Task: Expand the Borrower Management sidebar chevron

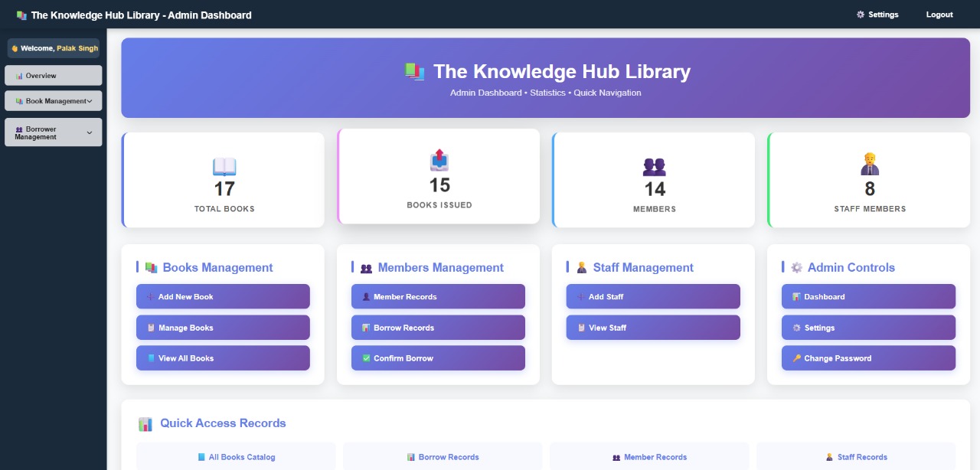Action: click(x=90, y=133)
